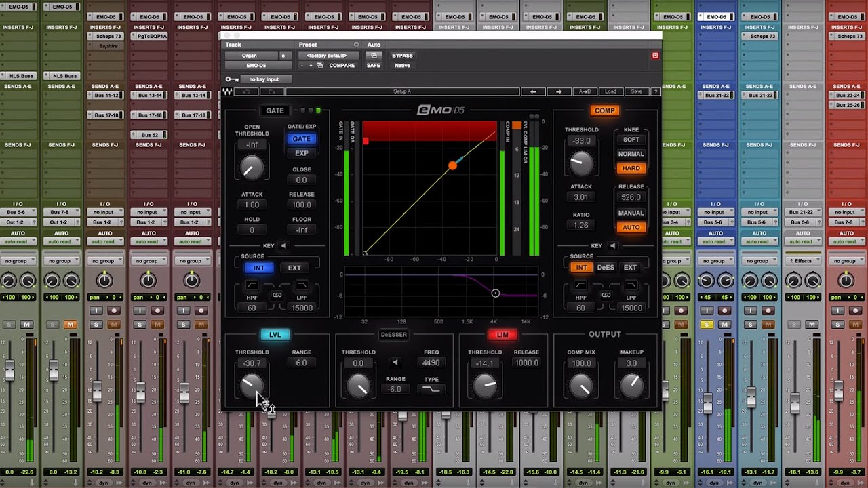The height and width of the screenshot is (488, 868).
Task: Click the COMPARE button
Action: pyautogui.click(x=342, y=66)
